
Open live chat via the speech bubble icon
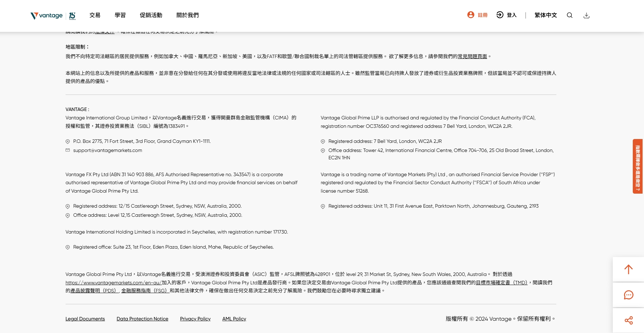628,295
